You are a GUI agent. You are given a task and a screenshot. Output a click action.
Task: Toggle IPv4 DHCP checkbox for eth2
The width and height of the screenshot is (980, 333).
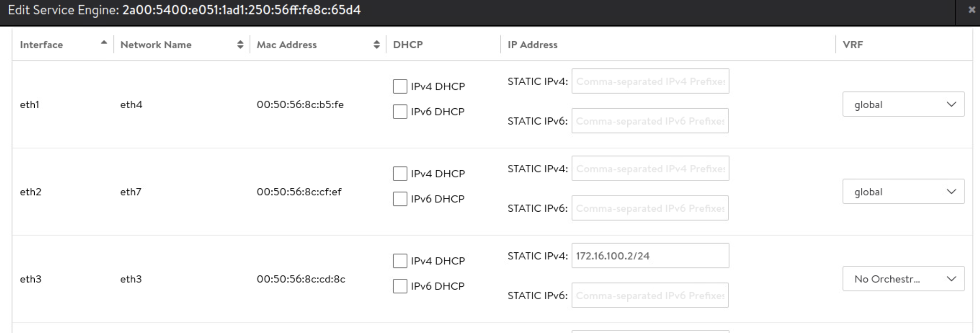[400, 174]
